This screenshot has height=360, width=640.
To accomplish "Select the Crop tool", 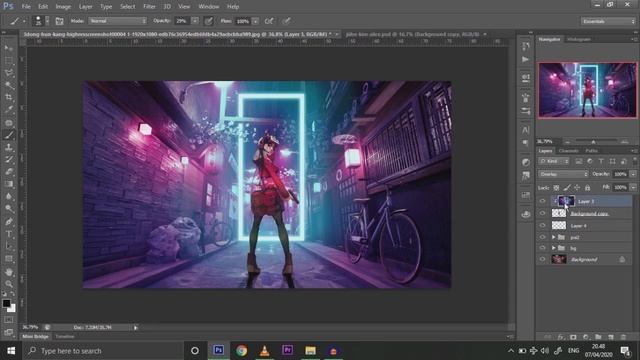I will [x=9, y=97].
